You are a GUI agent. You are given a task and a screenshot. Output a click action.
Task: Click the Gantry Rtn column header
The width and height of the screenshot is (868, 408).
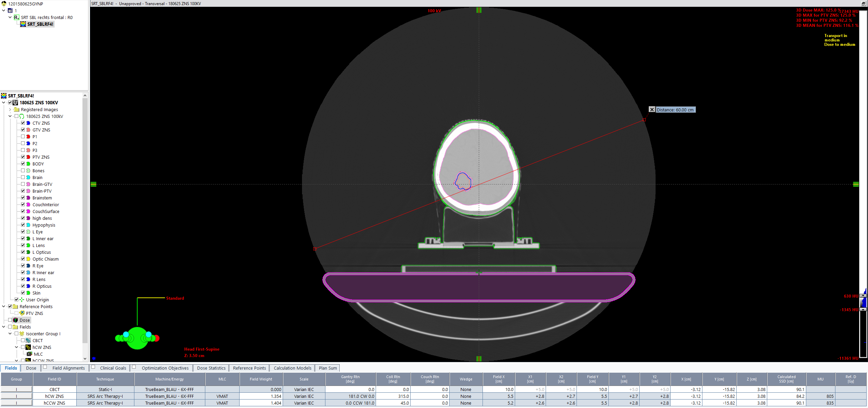pyautogui.click(x=350, y=379)
